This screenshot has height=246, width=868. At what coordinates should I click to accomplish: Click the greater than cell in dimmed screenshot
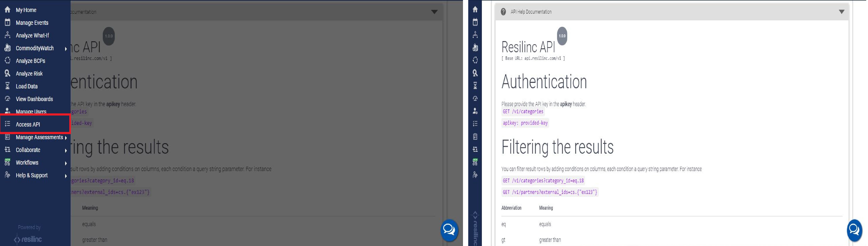[x=95, y=240]
